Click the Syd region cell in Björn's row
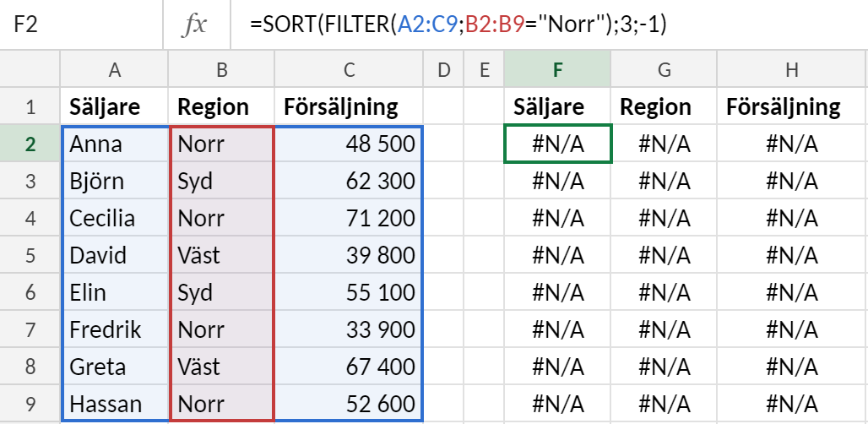 [x=221, y=181]
